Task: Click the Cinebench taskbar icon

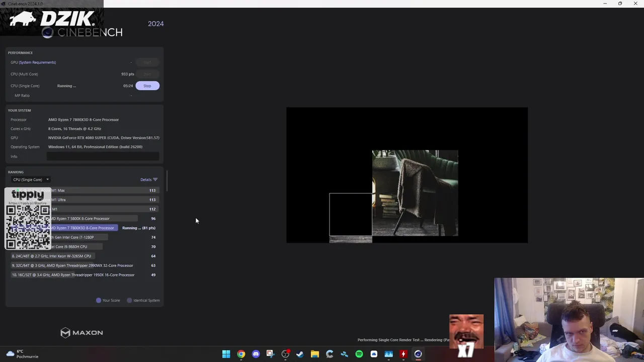Action: (418, 354)
